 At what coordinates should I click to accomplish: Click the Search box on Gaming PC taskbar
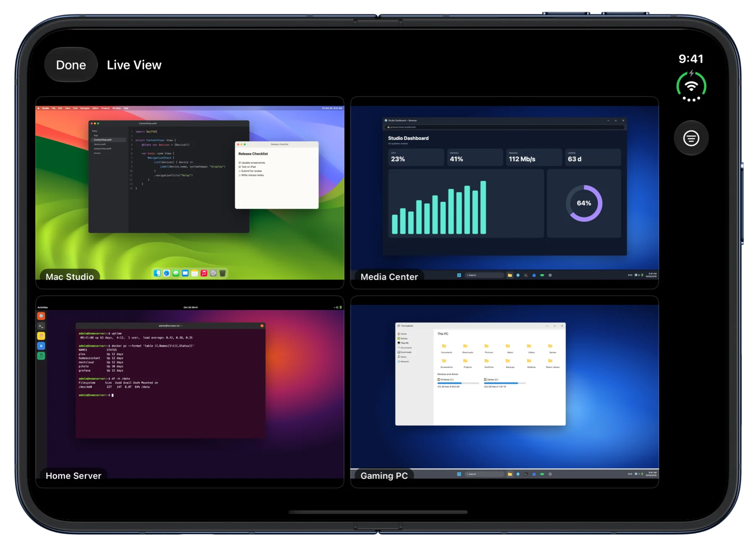point(484,474)
